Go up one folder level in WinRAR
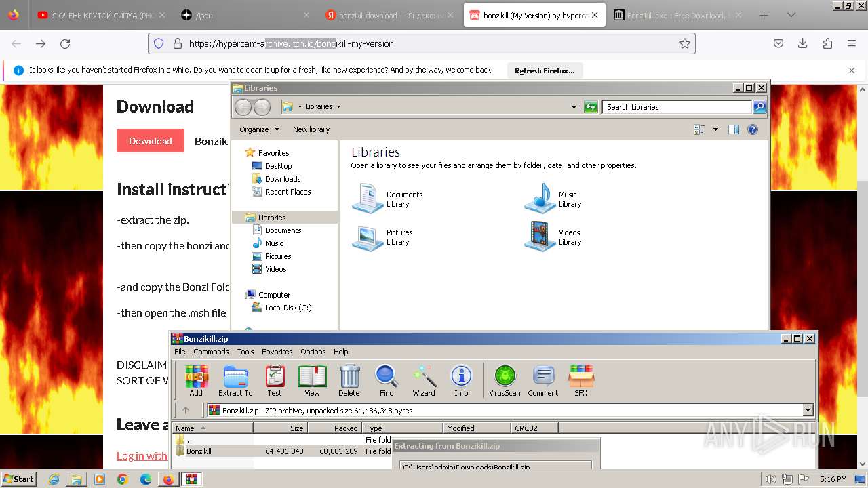Screen dimensions: 868x488 click(186, 410)
